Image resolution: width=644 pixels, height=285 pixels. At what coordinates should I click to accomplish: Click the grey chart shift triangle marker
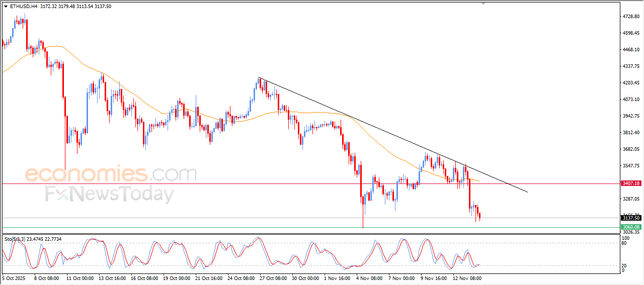(484, 4)
